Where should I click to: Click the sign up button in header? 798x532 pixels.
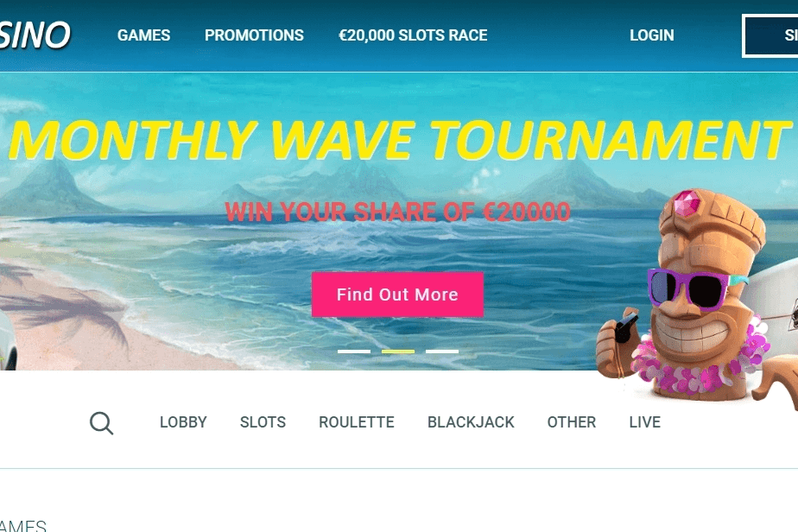770,35
